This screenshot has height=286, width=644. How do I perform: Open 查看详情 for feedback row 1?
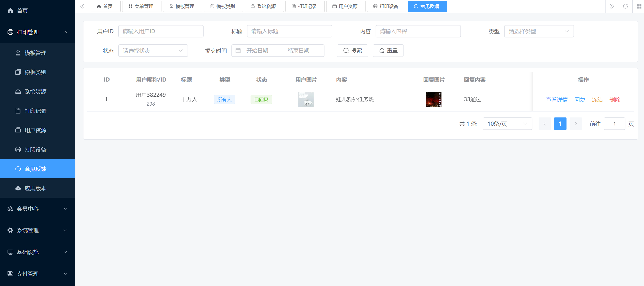pyautogui.click(x=557, y=100)
